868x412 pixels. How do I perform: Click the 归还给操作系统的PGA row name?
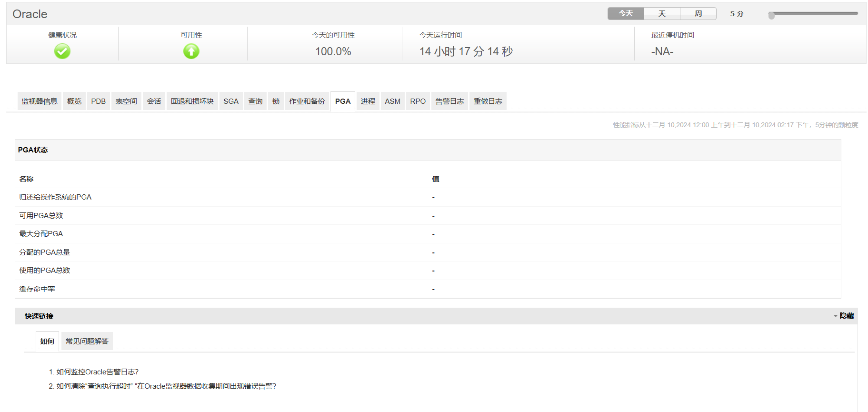pyautogui.click(x=55, y=197)
